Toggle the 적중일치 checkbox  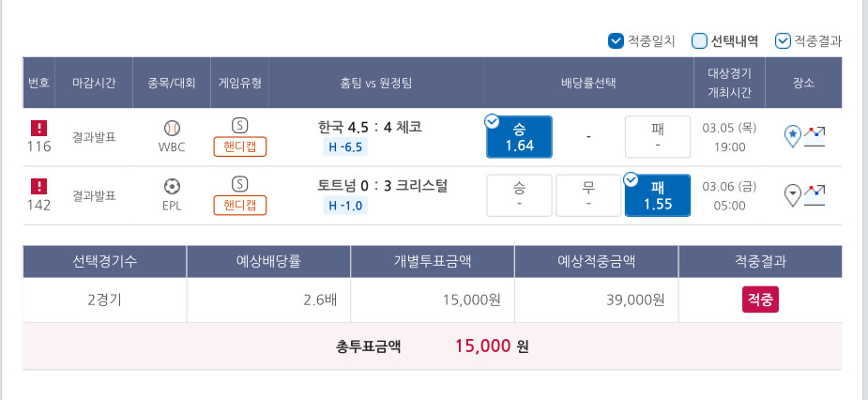(617, 40)
